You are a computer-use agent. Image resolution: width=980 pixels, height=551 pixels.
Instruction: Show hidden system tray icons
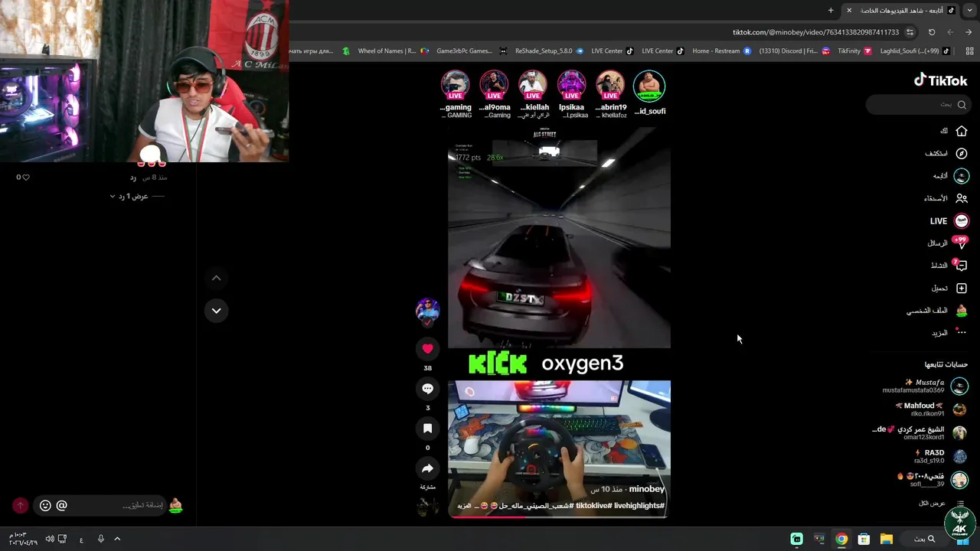click(117, 539)
